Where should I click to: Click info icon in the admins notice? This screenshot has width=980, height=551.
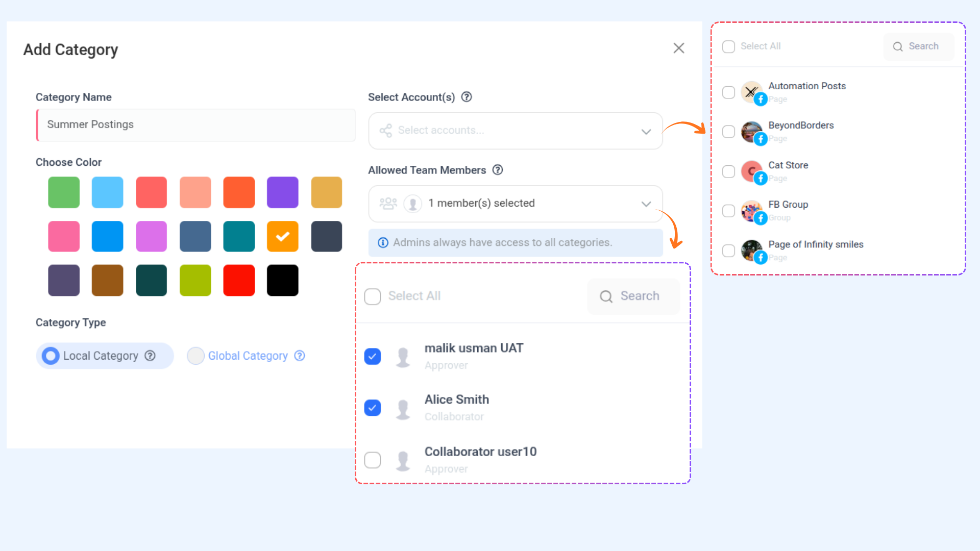point(383,243)
